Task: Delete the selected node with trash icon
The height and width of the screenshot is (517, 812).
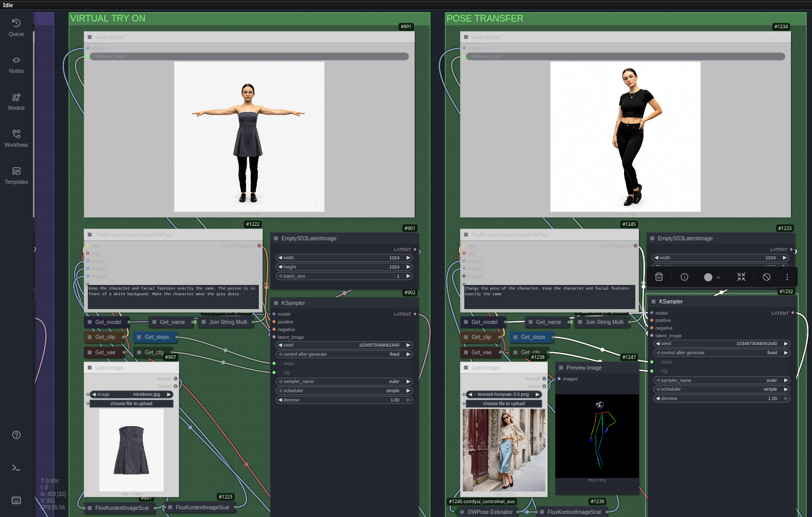Action: 659,277
